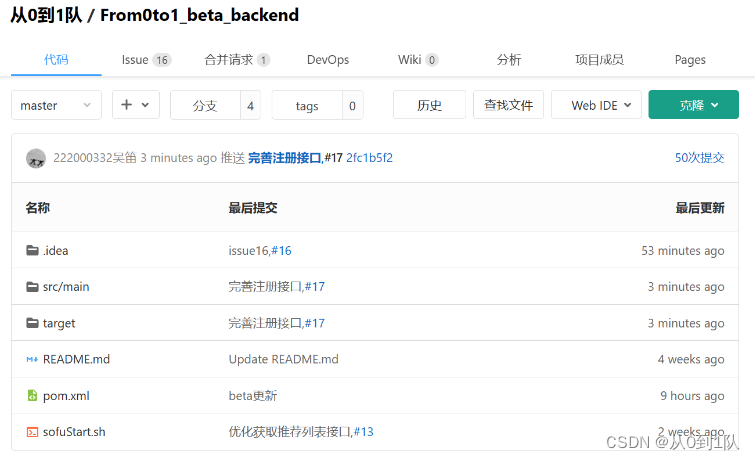Switch to the 分析 tab
This screenshot has width=755, height=460.
click(x=509, y=60)
